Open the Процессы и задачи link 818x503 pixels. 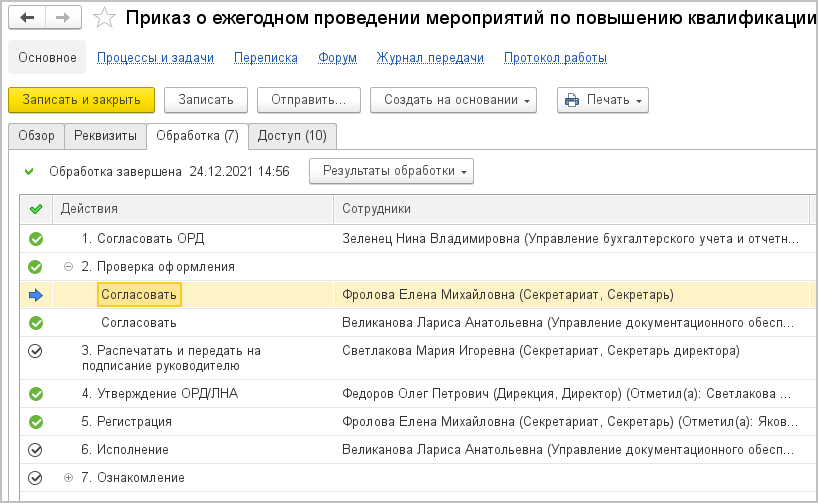pos(155,58)
